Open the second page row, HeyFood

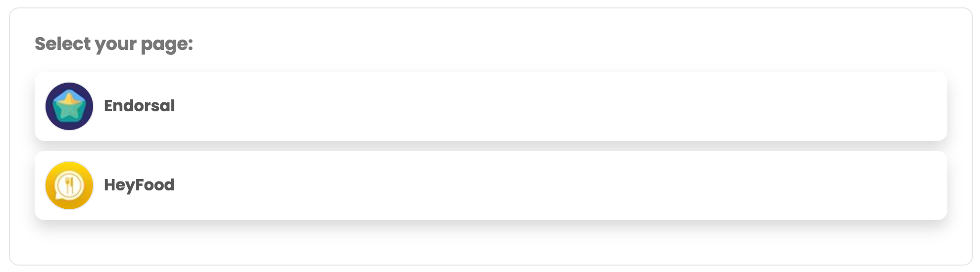click(x=490, y=185)
